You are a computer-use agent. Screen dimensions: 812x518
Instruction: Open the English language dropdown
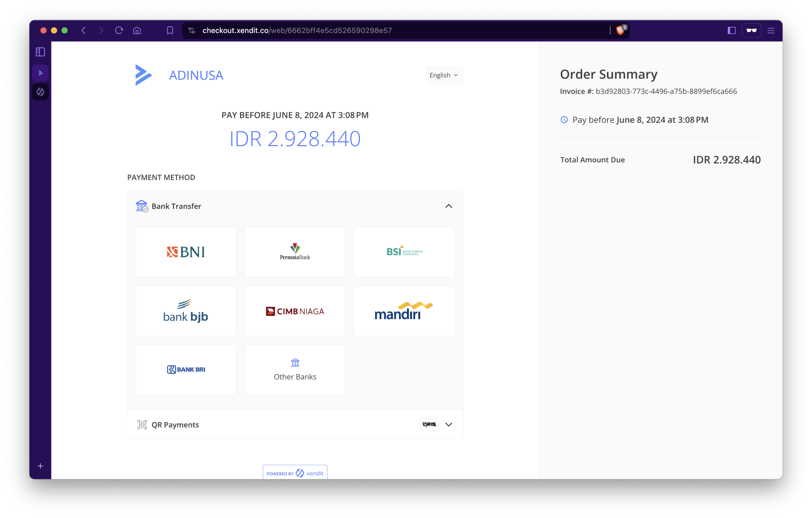tap(444, 75)
